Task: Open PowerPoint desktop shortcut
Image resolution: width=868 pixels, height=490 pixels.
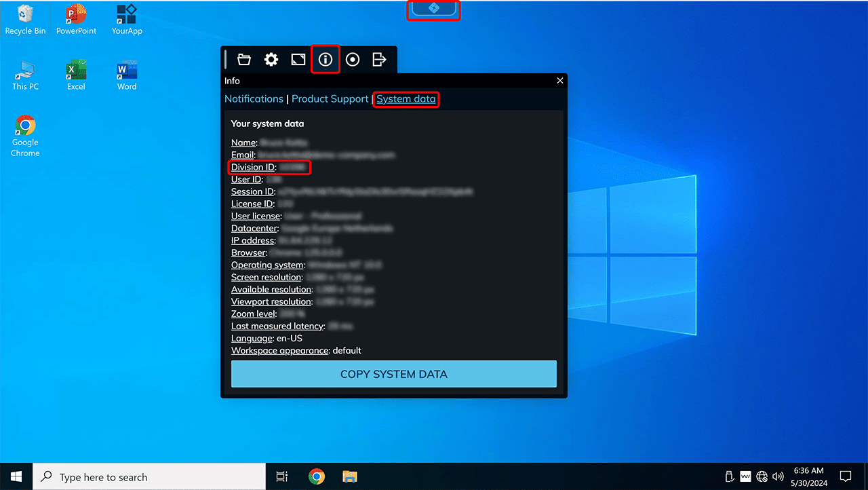Action: click(x=76, y=19)
